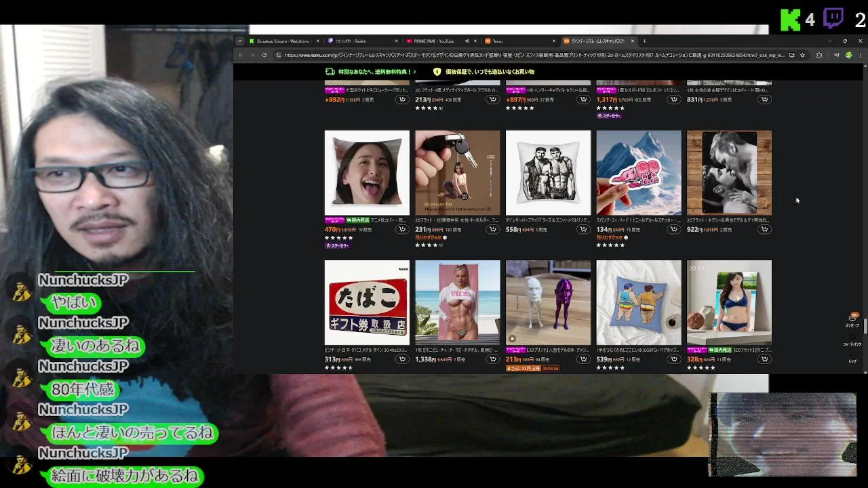Click the browser address bar URL
868x488 pixels.
click(534, 55)
